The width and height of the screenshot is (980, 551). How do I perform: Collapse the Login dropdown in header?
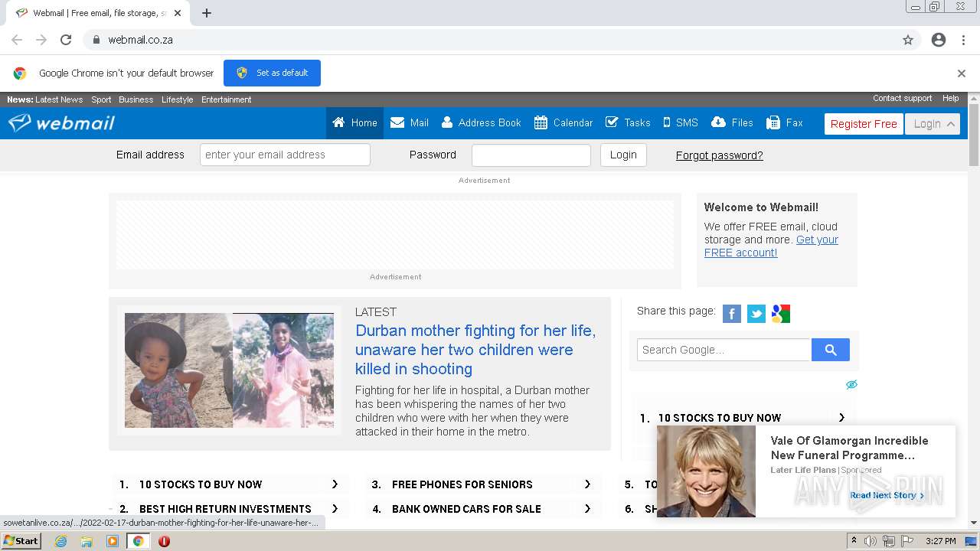[x=933, y=124]
